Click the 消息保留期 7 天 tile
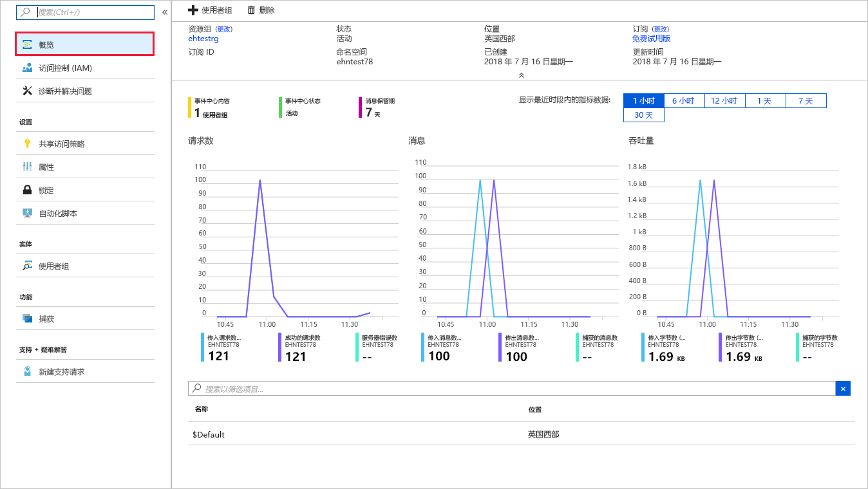Viewport: 868px width, 489px height. coord(377,107)
